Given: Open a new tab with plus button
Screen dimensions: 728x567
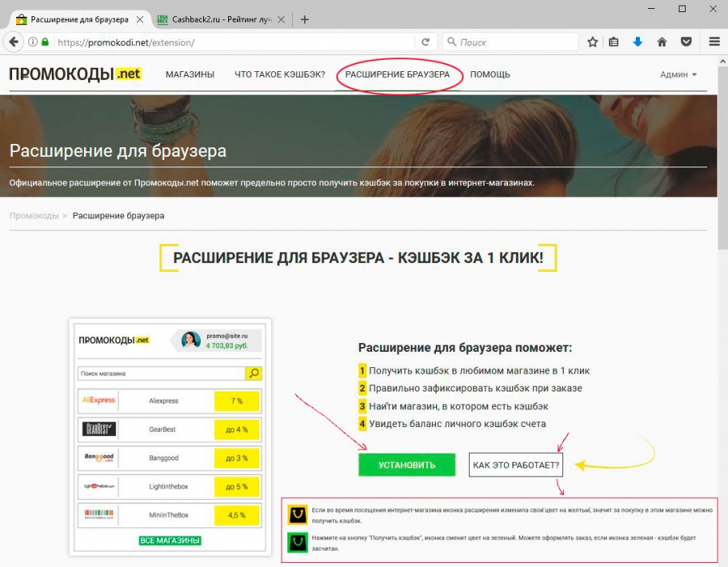Looking at the screenshot, I should click(x=305, y=19).
